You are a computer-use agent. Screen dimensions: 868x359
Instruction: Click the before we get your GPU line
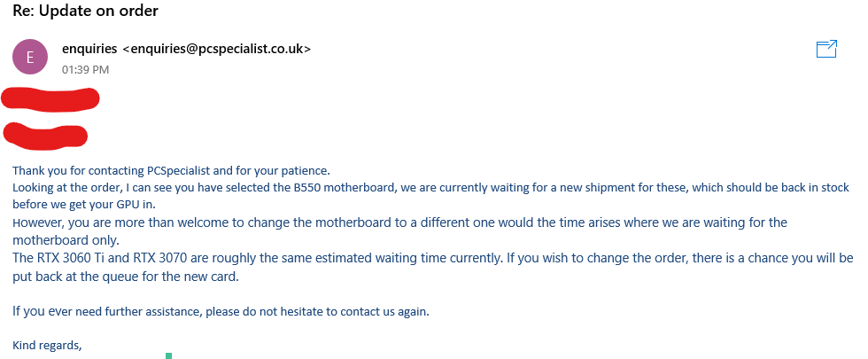tap(84, 205)
